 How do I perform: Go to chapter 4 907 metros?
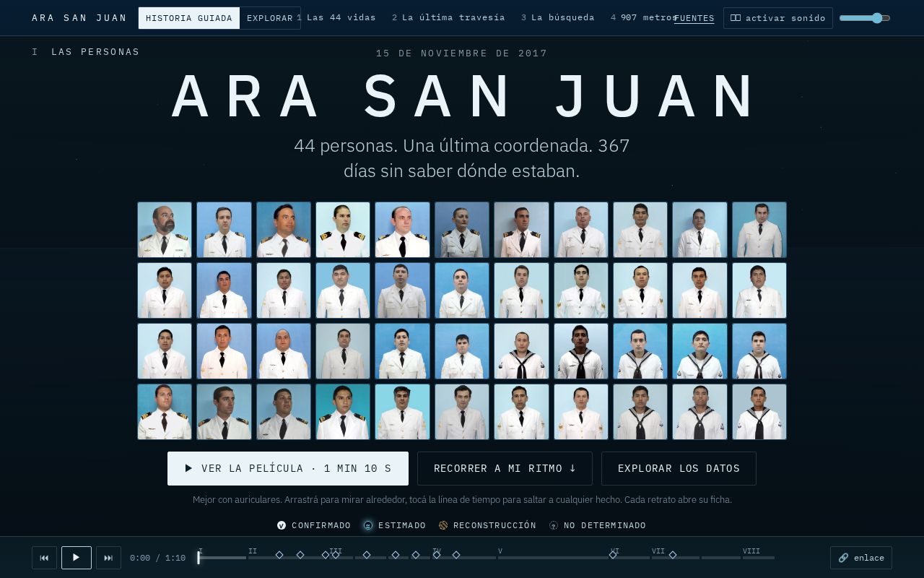coord(644,17)
